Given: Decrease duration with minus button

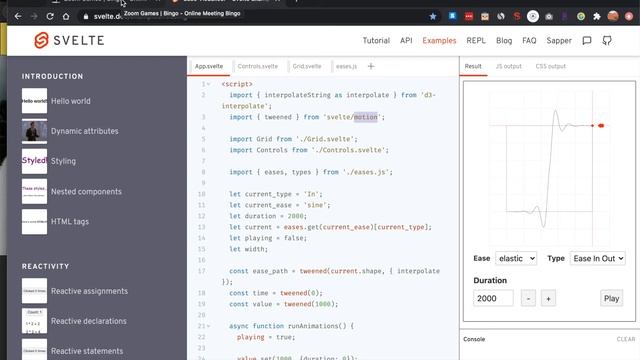Looking at the screenshot, I should 528,298.
